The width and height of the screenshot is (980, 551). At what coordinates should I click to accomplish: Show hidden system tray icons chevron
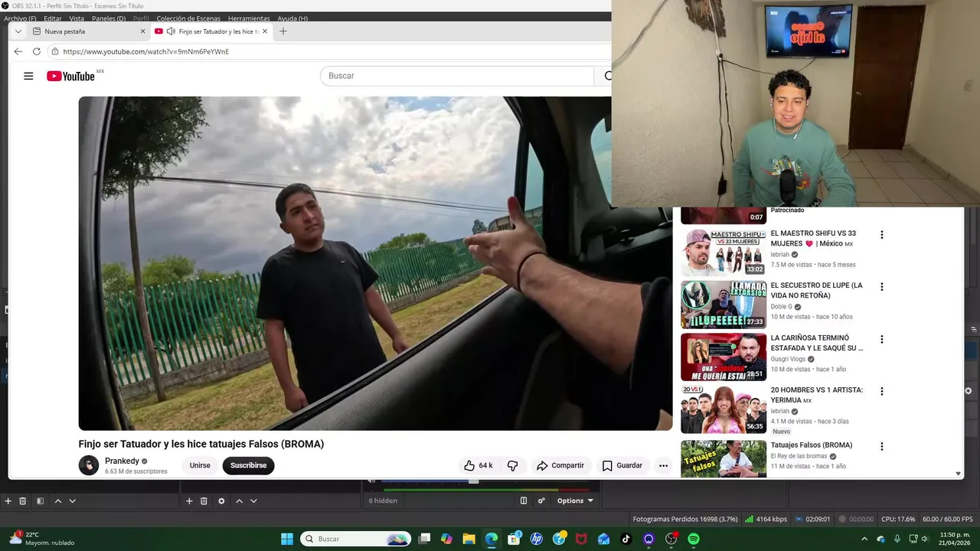864,539
